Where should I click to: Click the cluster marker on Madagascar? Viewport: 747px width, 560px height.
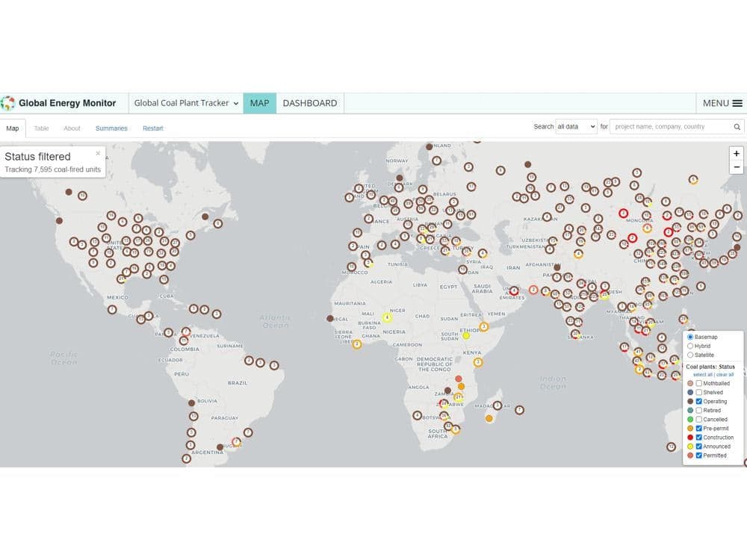(x=498, y=405)
